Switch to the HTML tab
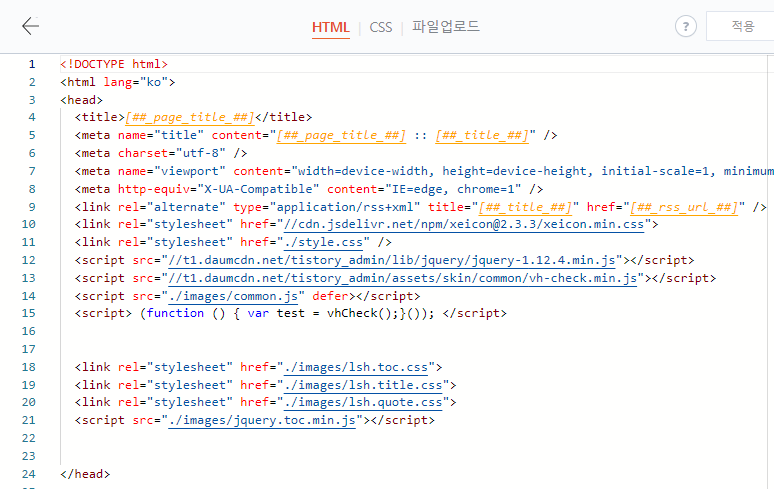Viewport: 774px width, 489px height. [331, 27]
